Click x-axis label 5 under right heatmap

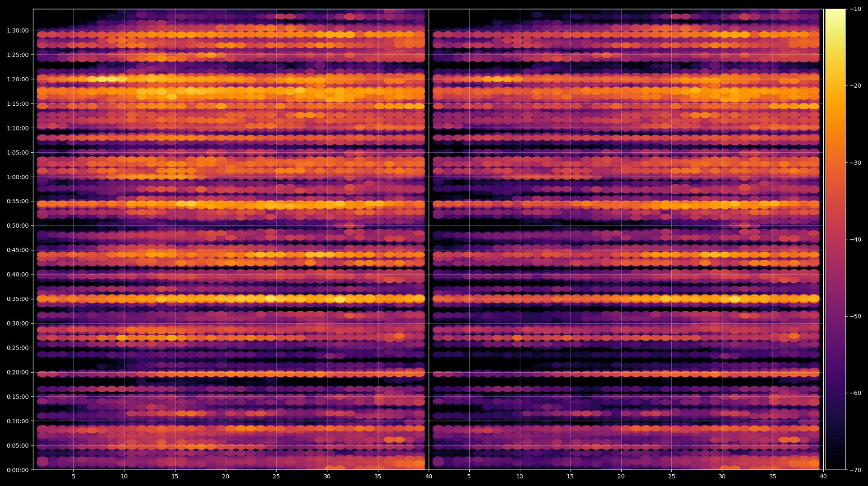(469, 477)
